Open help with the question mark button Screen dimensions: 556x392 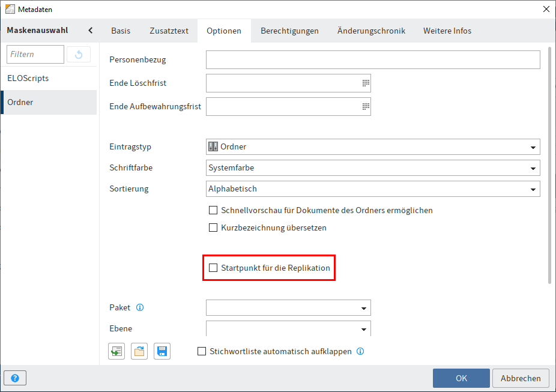(x=15, y=378)
